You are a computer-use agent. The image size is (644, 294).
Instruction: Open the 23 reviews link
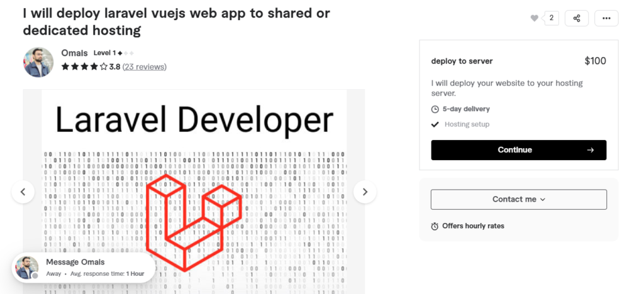click(x=145, y=67)
